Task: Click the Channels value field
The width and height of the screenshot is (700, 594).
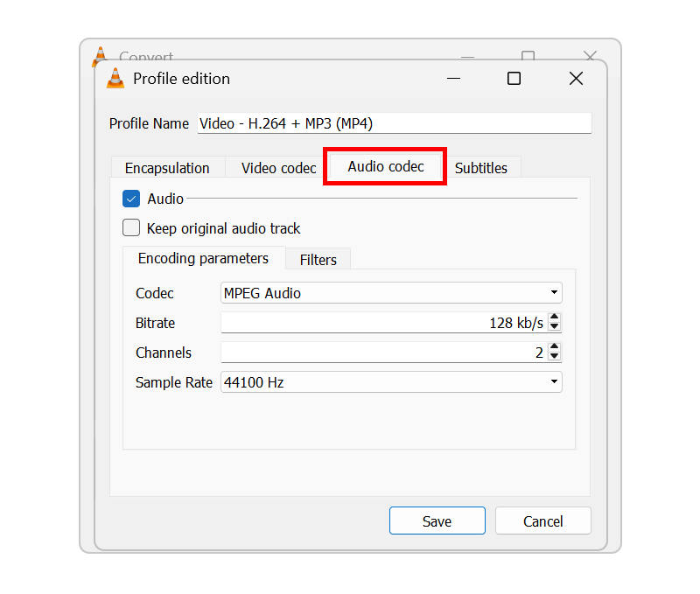Action: pyautogui.click(x=385, y=353)
